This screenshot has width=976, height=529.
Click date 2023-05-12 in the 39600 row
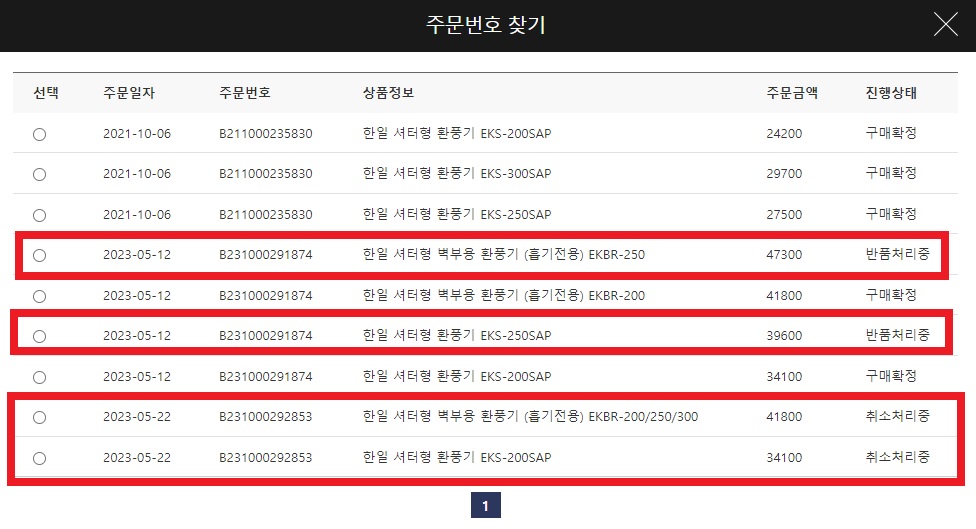pyautogui.click(x=137, y=335)
